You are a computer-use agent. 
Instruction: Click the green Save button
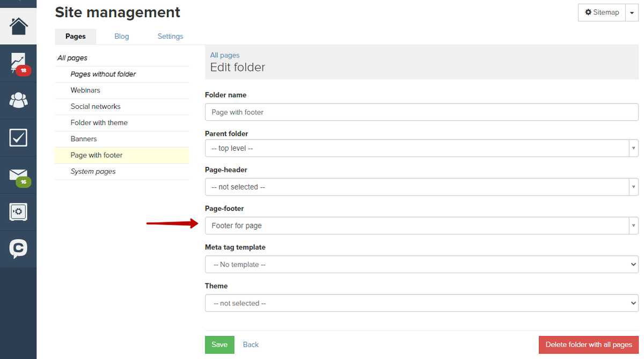[219, 345]
